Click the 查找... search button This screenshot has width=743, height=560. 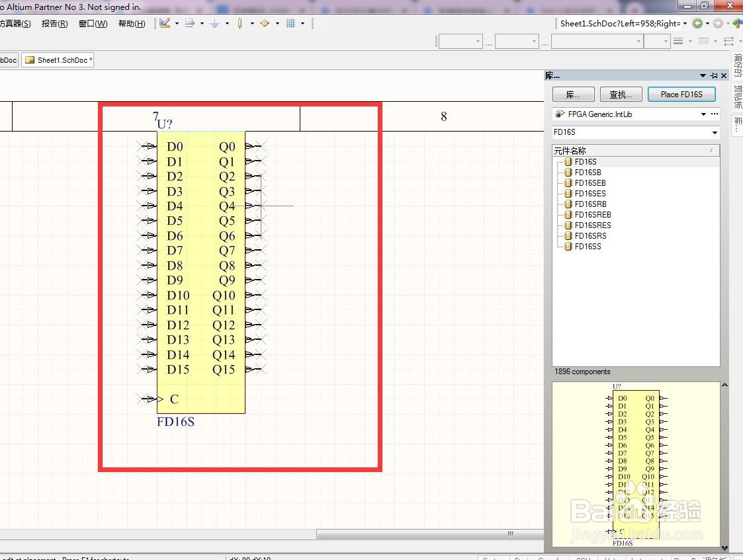click(x=621, y=94)
